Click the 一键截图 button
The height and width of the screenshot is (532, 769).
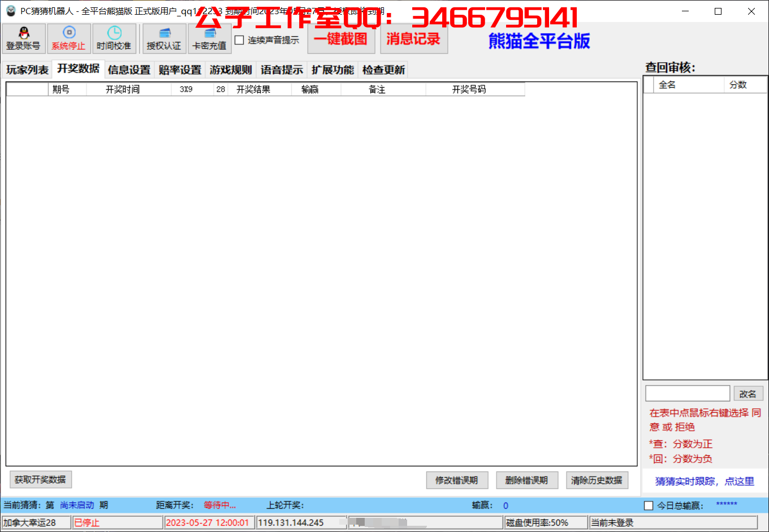(x=341, y=39)
